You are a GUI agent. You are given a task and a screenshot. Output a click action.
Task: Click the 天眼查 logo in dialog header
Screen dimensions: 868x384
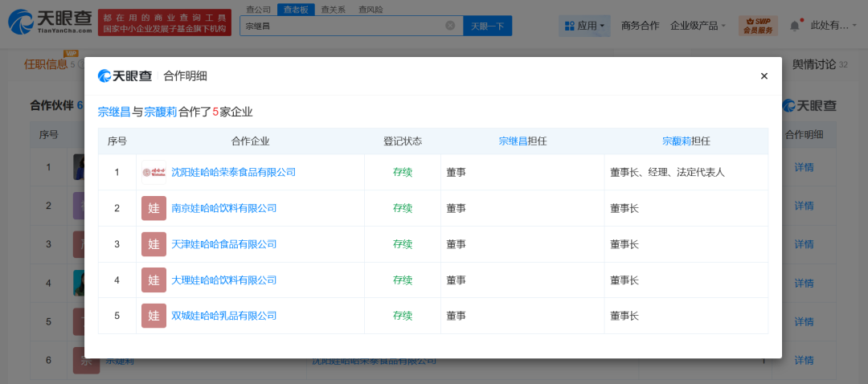click(125, 76)
